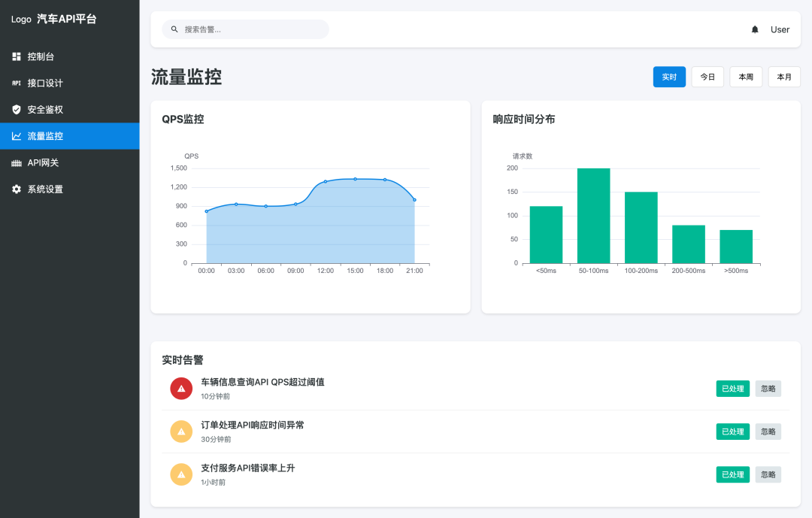Click the shield icon beside 安全鉴权
Viewport: 812px width, 518px height.
[x=17, y=110]
